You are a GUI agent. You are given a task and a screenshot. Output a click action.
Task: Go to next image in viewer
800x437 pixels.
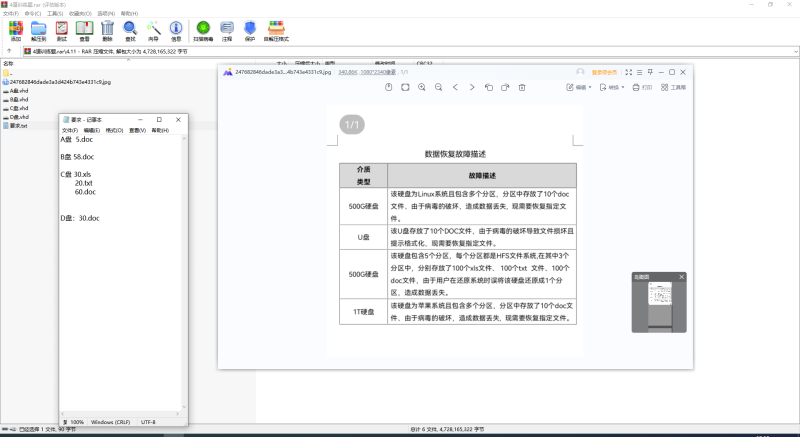coord(472,87)
